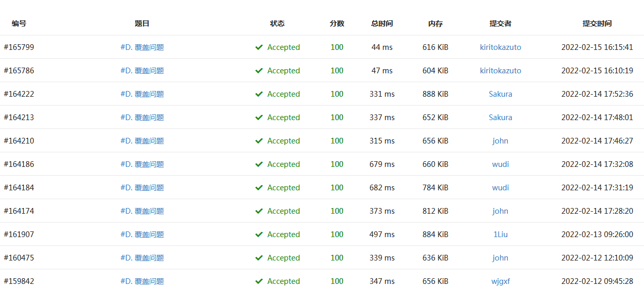Open wudi's profile in row #164184
Viewport: 644px width, 299px height.
tap(500, 188)
